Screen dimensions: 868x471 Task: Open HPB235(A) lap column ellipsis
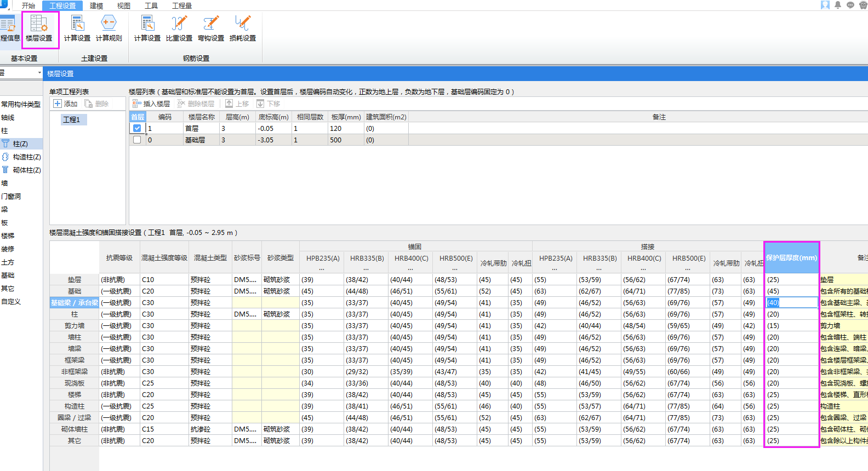coord(555,269)
